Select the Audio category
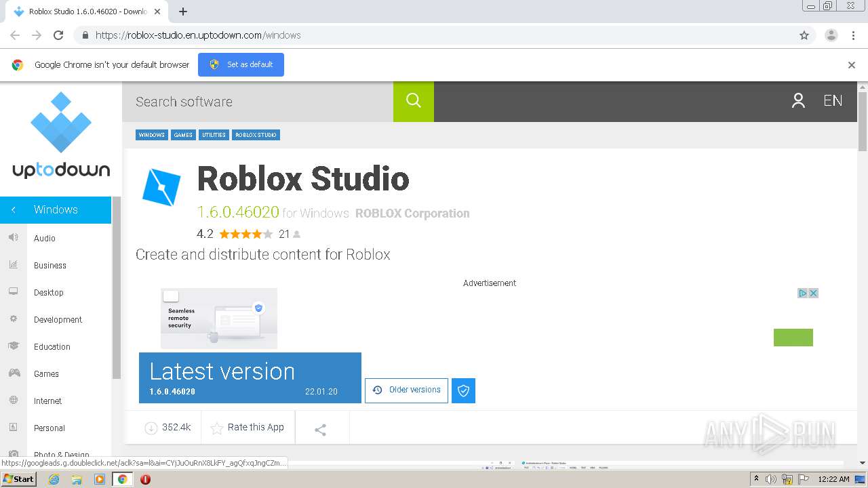 [45, 238]
